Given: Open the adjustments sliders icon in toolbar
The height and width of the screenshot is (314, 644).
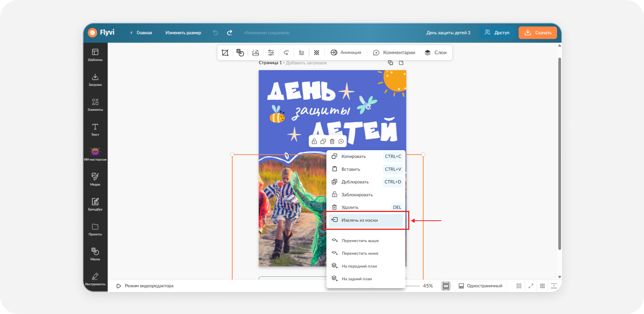Looking at the screenshot, I should pos(271,53).
